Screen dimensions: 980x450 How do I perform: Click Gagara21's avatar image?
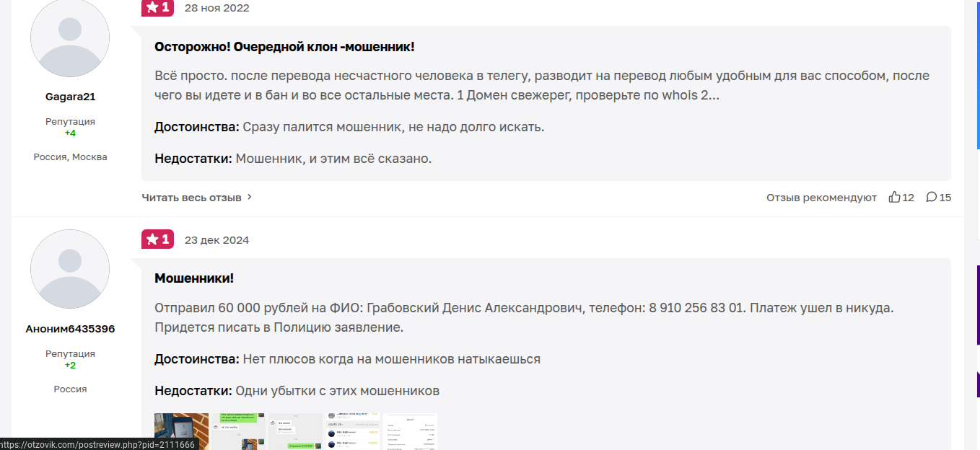point(70,38)
